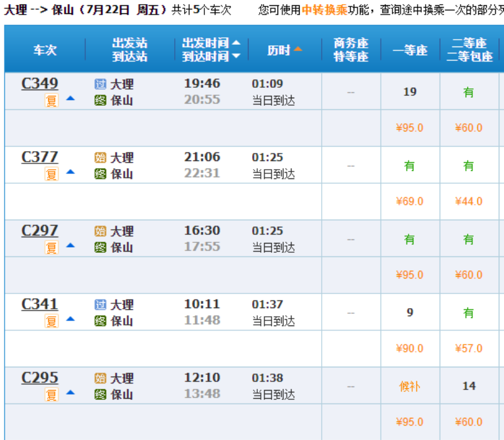Open train number link C349
The height and width of the screenshot is (440, 504).
tap(39, 84)
